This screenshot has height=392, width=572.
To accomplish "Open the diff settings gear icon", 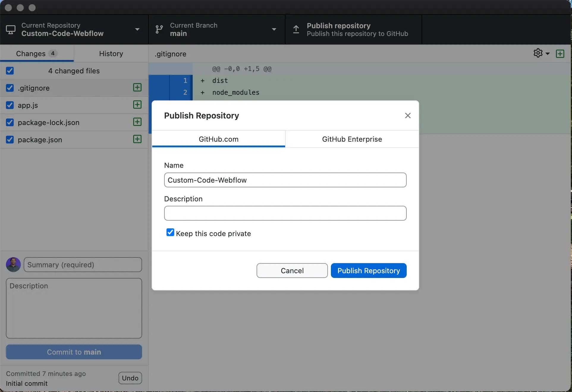I will pos(538,53).
